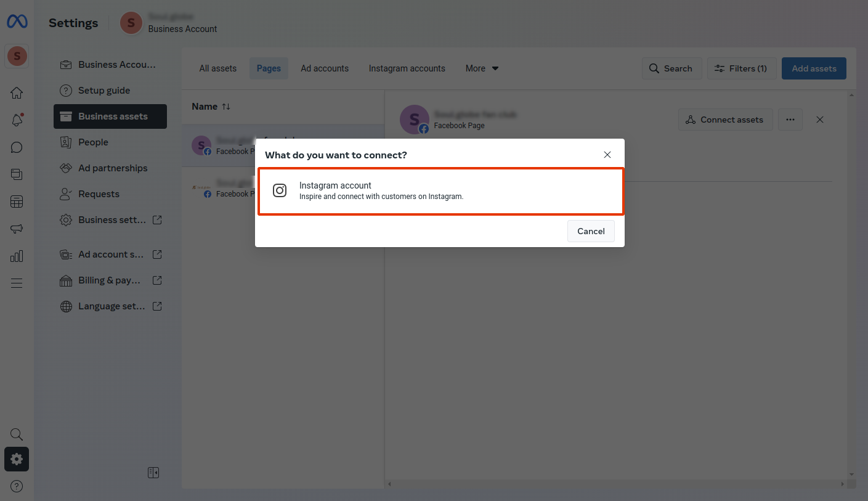The image size is (868, 501).
Task: Click the Search assets field
Action: coord(671,68)
